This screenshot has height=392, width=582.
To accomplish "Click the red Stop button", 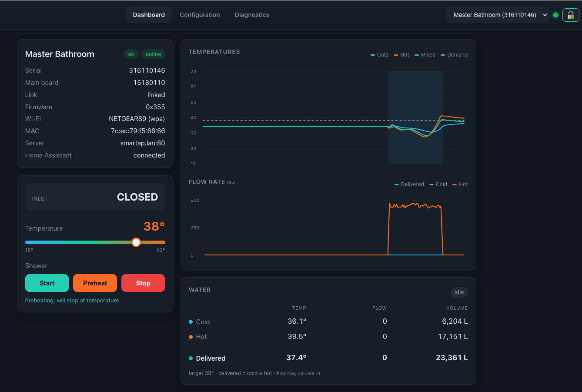I will click(x=143, y=283).
